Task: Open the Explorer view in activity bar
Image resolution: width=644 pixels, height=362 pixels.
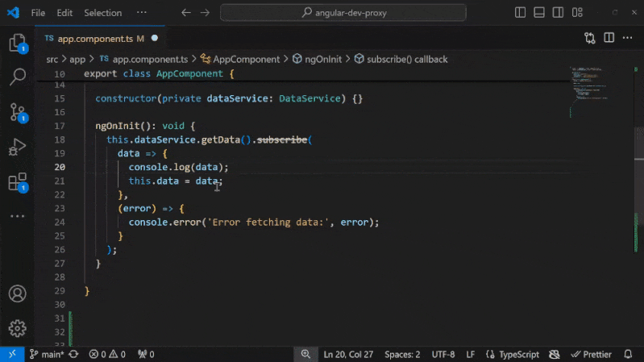Action: [17, 44]
